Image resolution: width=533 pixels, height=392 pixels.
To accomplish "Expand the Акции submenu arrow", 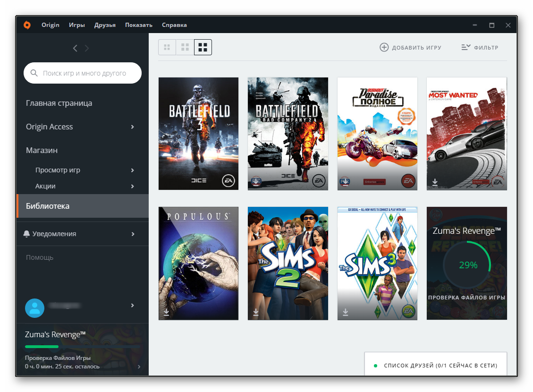I will coord(133,186).
